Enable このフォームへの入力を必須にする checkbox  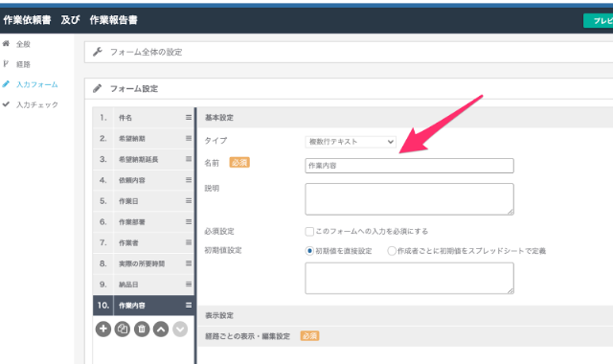[309, 232]
